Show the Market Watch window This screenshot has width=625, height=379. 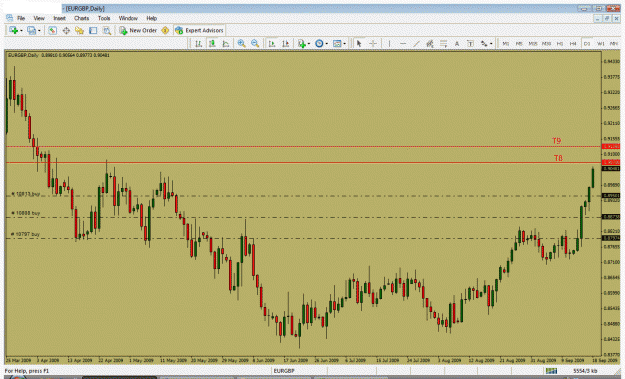(x=52, y=30)
